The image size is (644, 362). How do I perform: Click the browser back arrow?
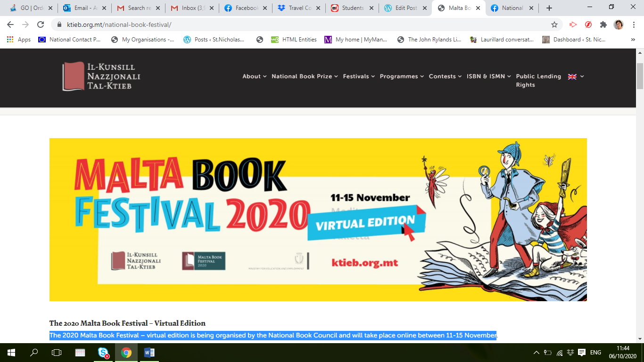tap(10, 25)
